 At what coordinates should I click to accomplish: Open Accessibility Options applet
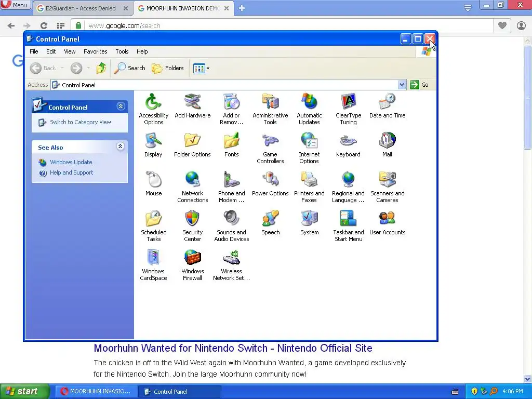(153, 109)
